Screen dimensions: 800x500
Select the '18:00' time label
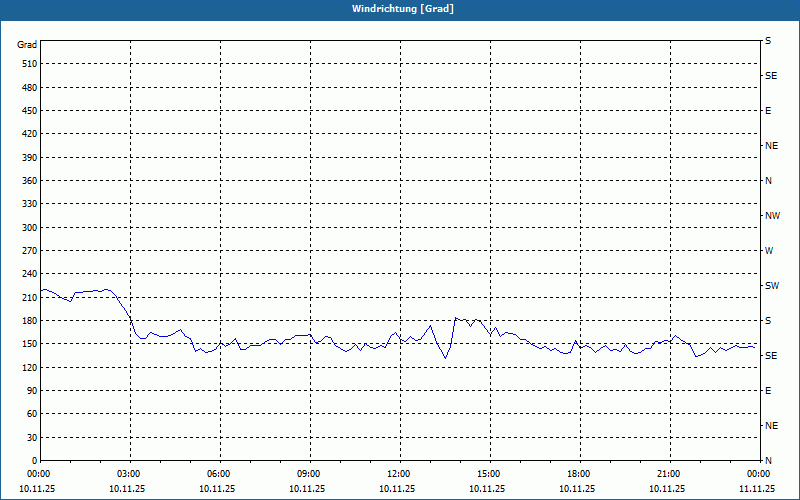point(580,474)
